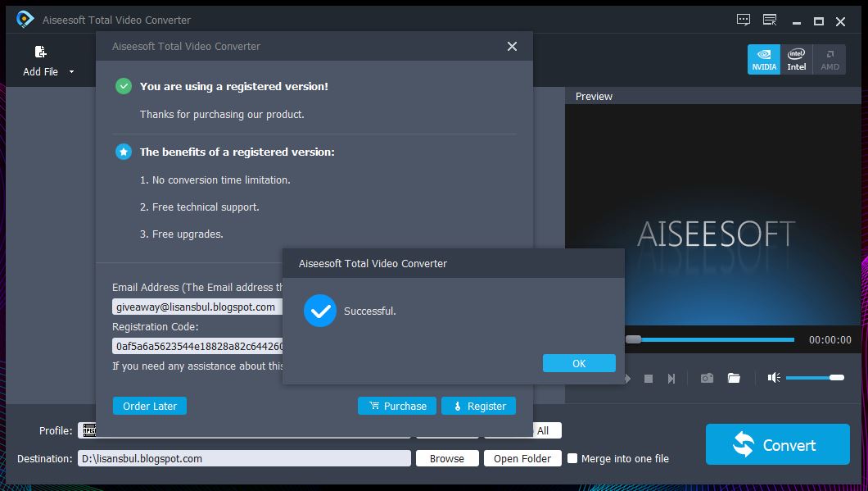
Task: Click the next-frame playback icon
Action: (x=671, y=378)
